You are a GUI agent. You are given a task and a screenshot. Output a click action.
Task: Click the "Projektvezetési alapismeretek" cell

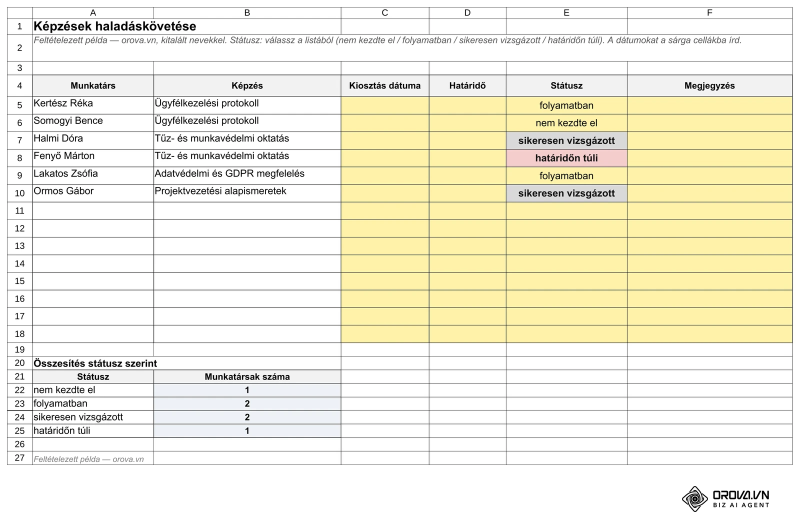coord(247,193)
